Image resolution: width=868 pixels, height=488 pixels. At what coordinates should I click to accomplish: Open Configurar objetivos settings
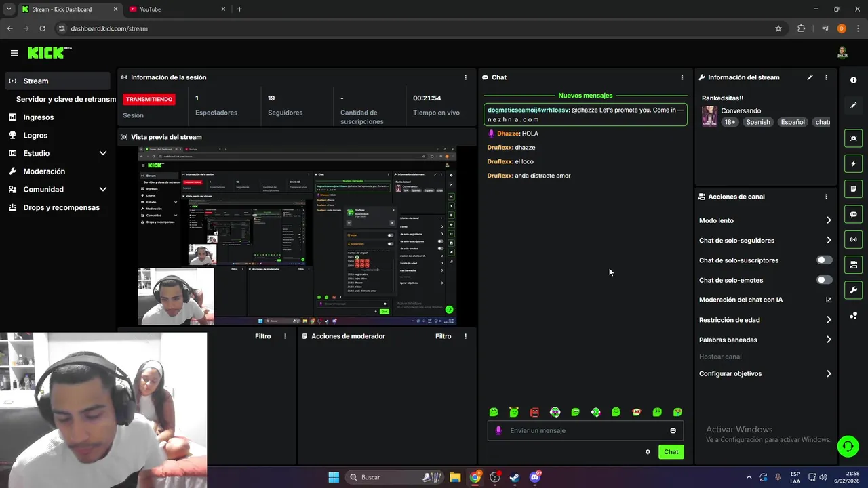(x=765, y=374)
